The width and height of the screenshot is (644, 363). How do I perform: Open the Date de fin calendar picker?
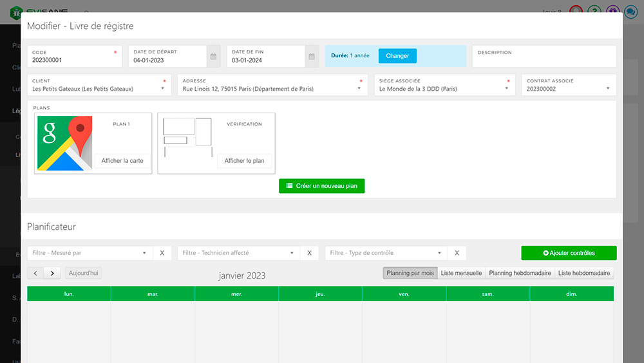312,57
